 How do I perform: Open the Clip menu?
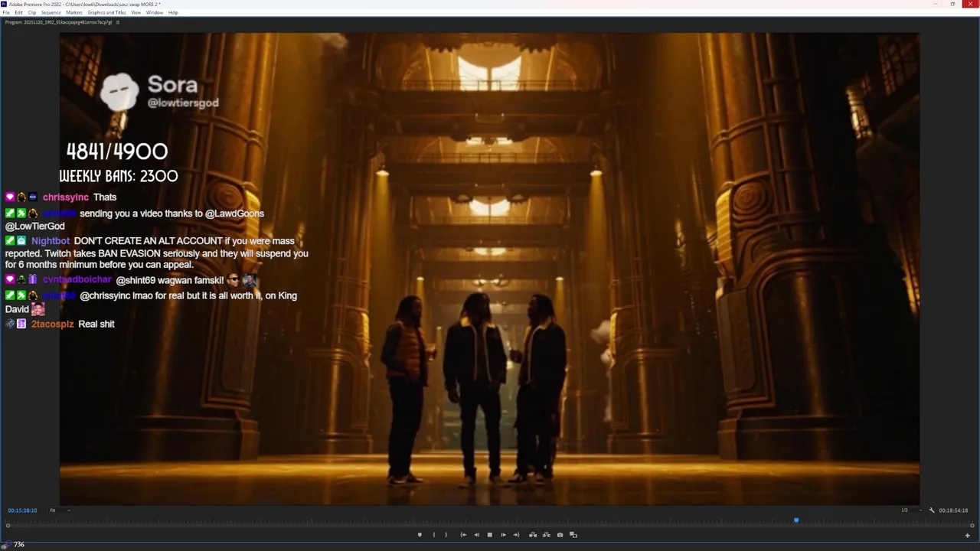pyautogui.click(x=31, y=12)
